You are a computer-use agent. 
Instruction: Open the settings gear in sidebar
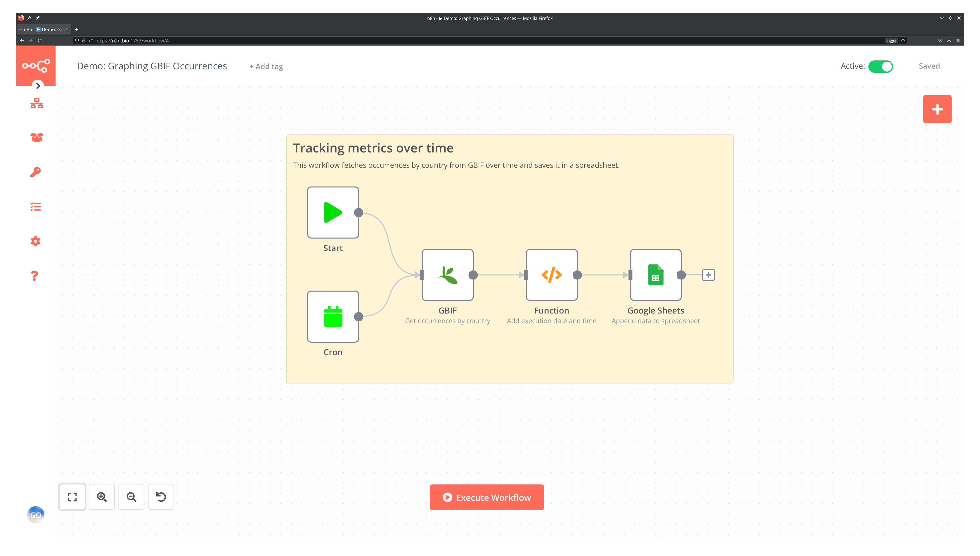(36, 241)
